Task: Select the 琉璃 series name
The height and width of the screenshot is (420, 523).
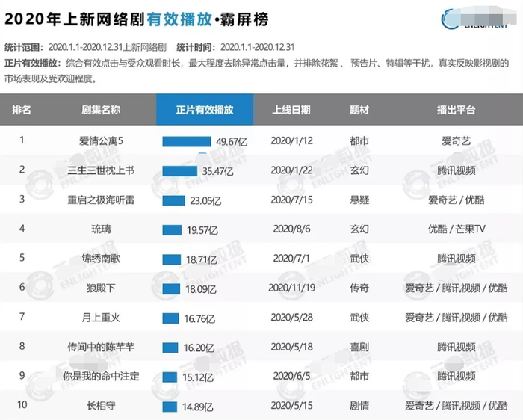Action: 100,229
